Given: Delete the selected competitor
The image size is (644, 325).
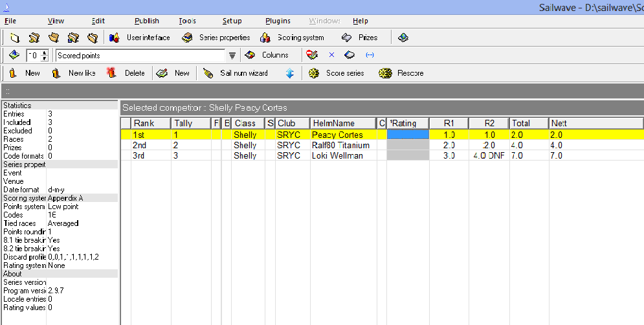Looking at the screenshot, I should 127,73.
